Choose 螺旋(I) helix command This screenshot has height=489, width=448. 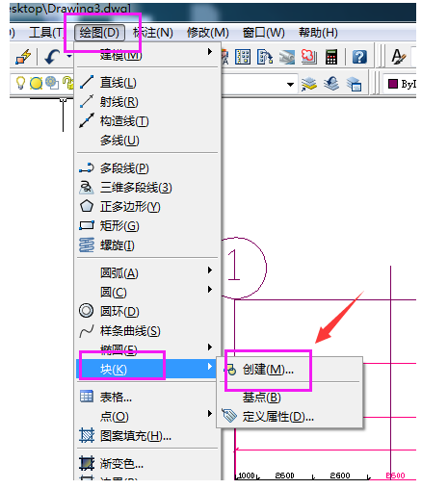pos(147,245)
